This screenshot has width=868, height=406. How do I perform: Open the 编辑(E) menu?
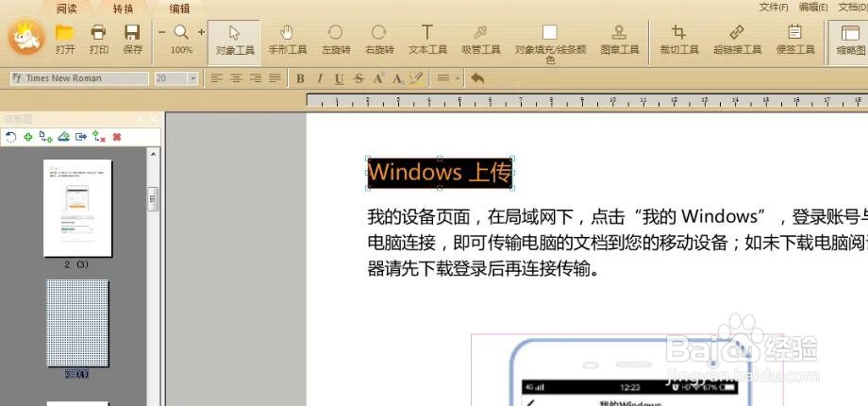(x=812, y=8)
